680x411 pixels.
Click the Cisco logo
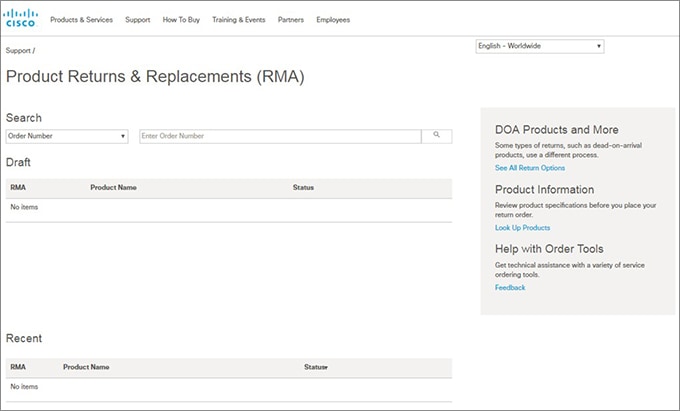[x=20, y=18]
